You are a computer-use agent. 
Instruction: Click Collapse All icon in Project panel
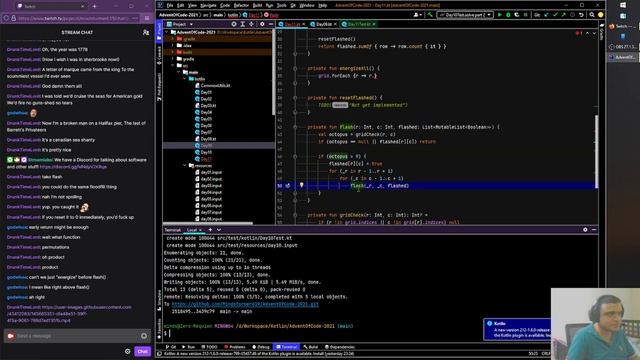coord(251,24)
